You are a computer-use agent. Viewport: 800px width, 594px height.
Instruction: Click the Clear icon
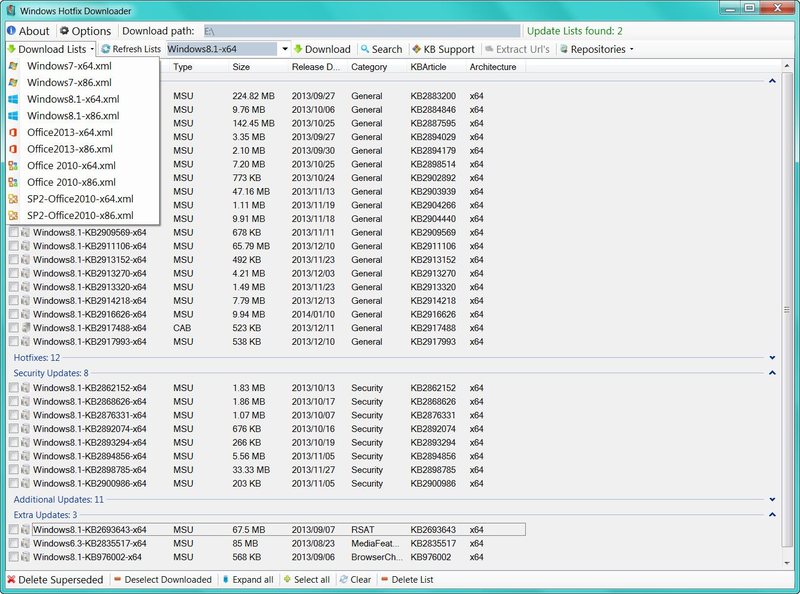(x=344, y=580)
